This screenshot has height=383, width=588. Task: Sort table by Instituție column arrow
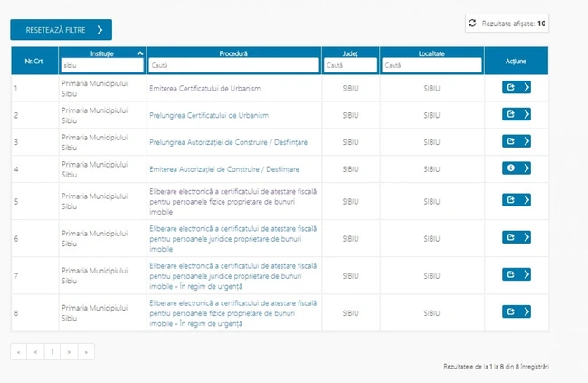(x=139, y=53)
